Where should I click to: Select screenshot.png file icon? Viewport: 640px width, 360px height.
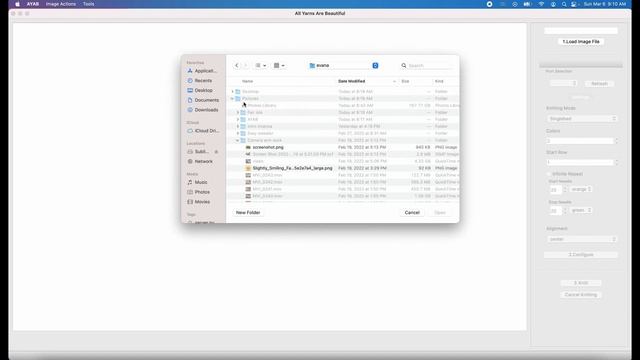[248, 147]
